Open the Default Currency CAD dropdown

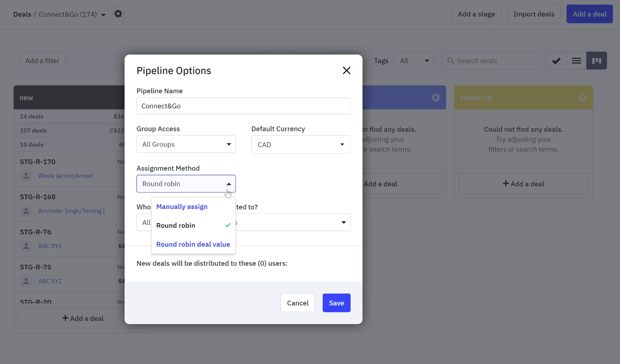click(x=301, y=144)
